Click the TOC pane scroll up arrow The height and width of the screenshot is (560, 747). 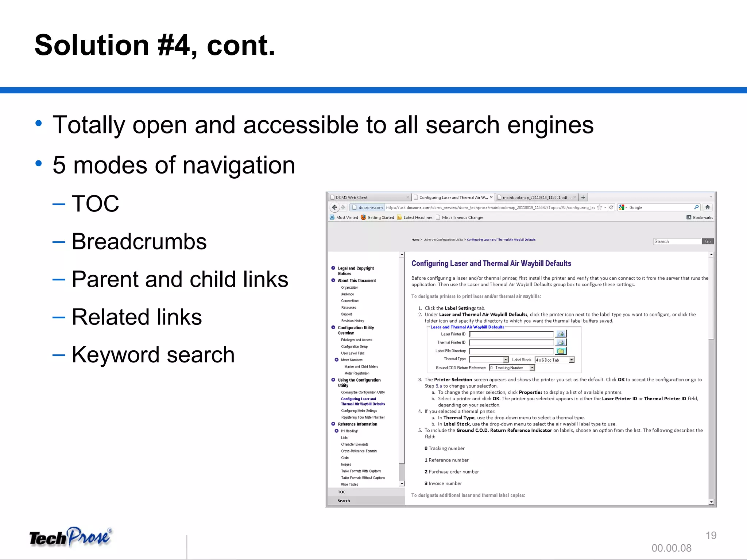pos(402,255)
